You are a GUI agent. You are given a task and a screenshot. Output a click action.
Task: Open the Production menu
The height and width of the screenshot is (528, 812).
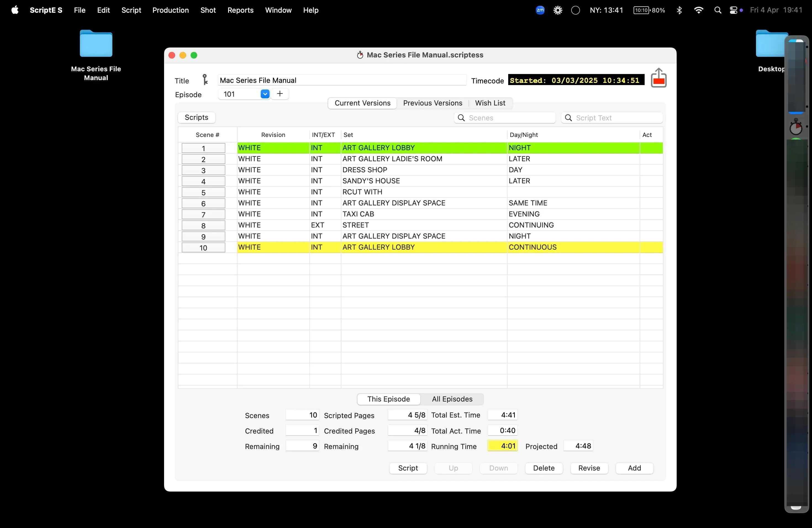[x=170, y=10]
